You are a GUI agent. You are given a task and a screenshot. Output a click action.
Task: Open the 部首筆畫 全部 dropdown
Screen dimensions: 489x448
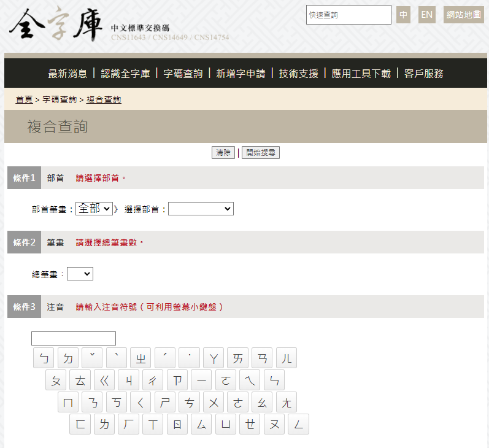pos(94,209)
